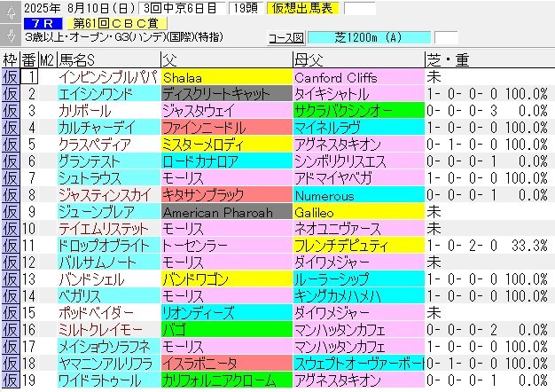The image size is (555, 392).
Task: Click sire cell ジャスタウェイ
Action: (x=227, y=111)
